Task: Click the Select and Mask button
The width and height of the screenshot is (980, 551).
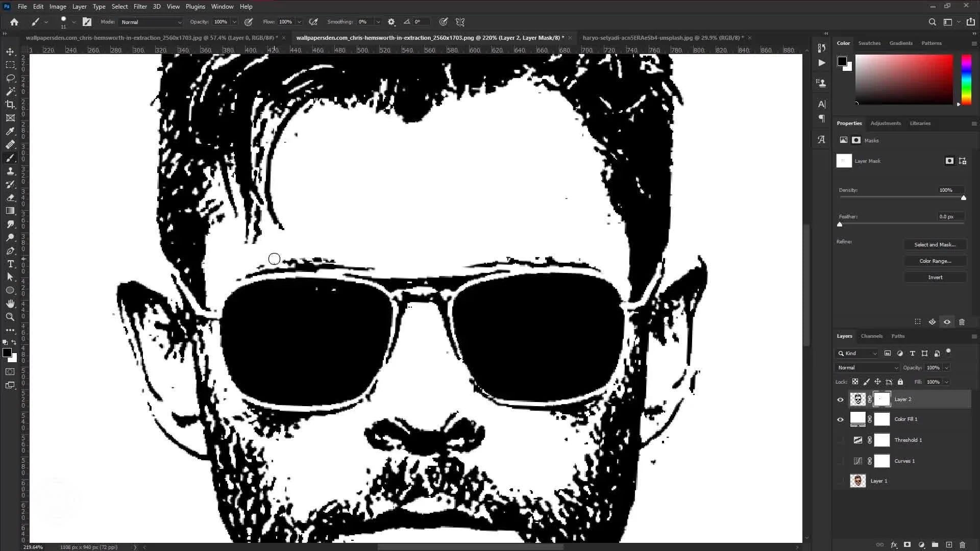Action: point(935,244)
